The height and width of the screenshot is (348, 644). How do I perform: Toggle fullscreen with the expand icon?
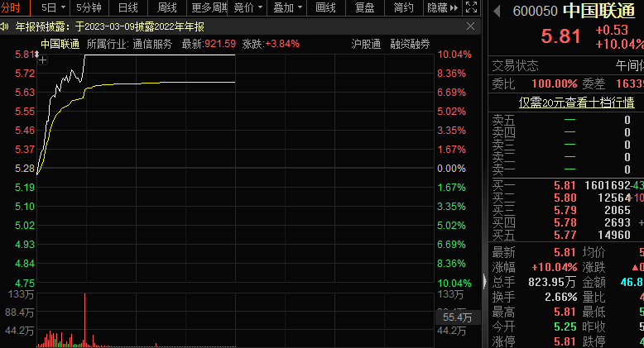pyautogui.click(x=472, y=7)
